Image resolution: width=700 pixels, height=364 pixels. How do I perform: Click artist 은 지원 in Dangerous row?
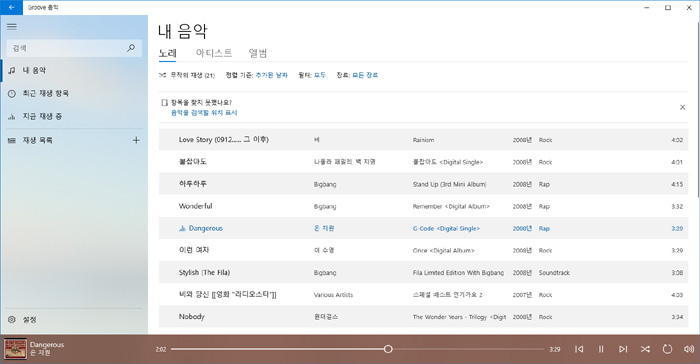pyautogui.click(x=324, y=228)
